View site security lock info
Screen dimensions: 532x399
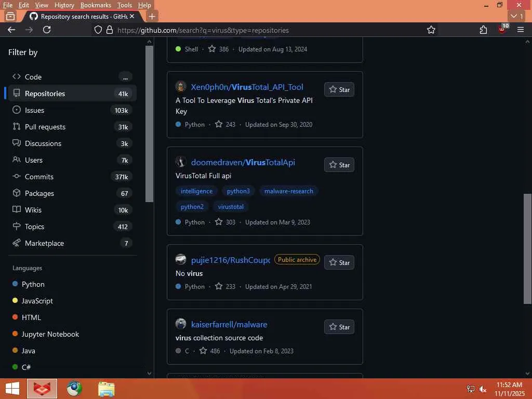[x=109, y=30]
